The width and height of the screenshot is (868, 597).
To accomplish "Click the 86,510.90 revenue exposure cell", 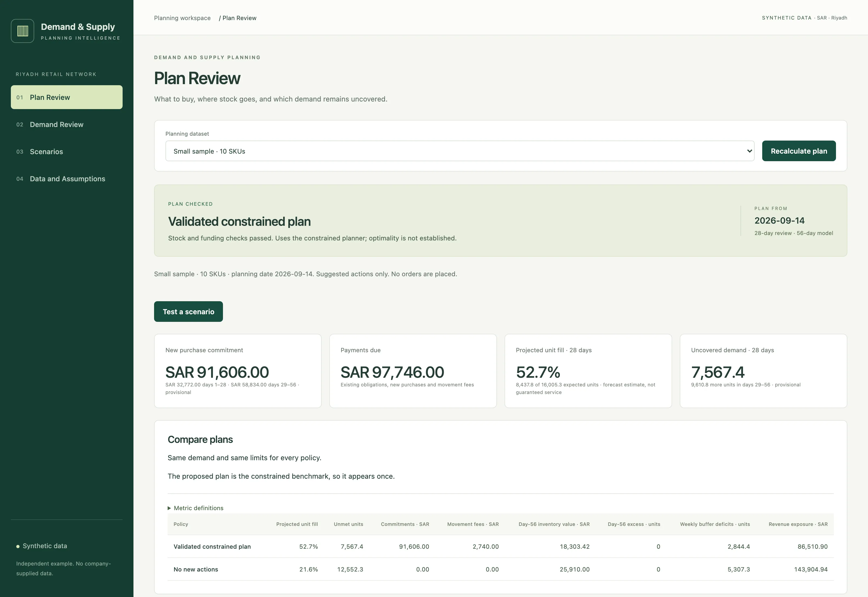I will coord(812,547).
